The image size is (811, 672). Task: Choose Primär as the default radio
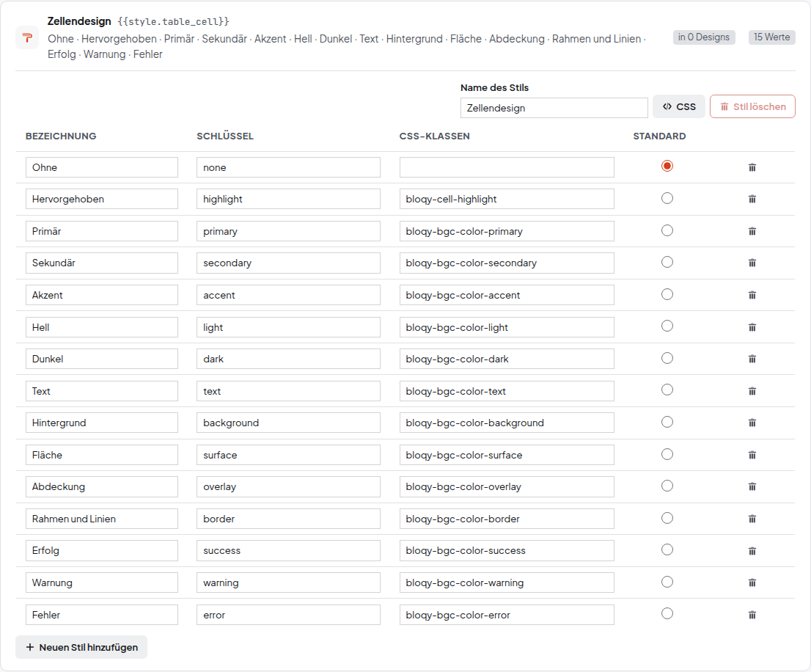click(667, 230)
